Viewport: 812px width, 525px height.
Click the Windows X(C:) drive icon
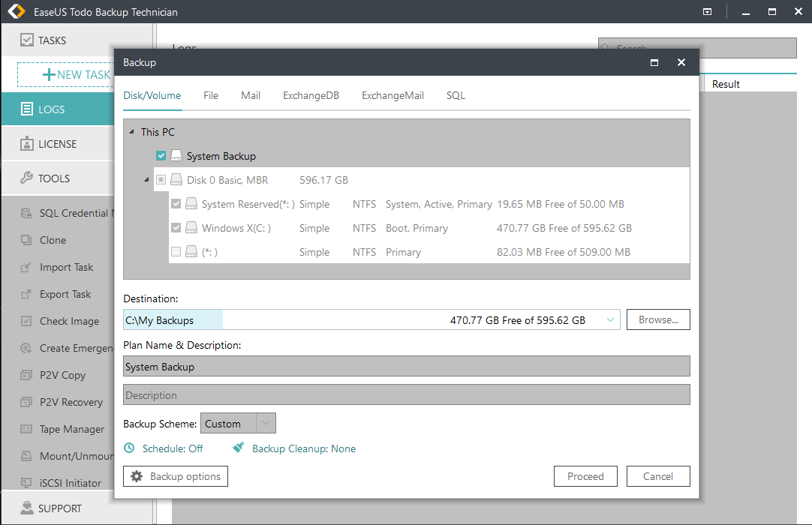(x=191, y=228)
